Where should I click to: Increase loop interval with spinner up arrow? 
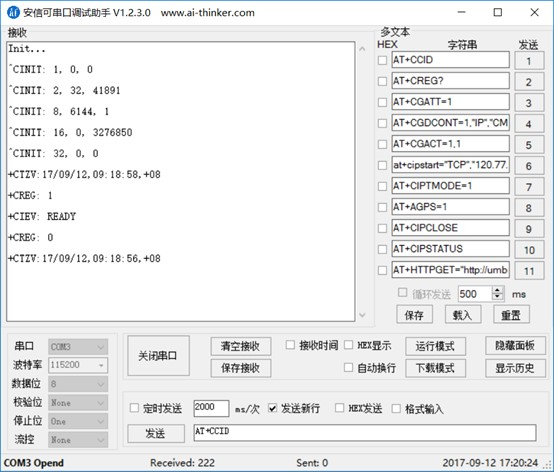pyautogui.click(x=497, y=290)
